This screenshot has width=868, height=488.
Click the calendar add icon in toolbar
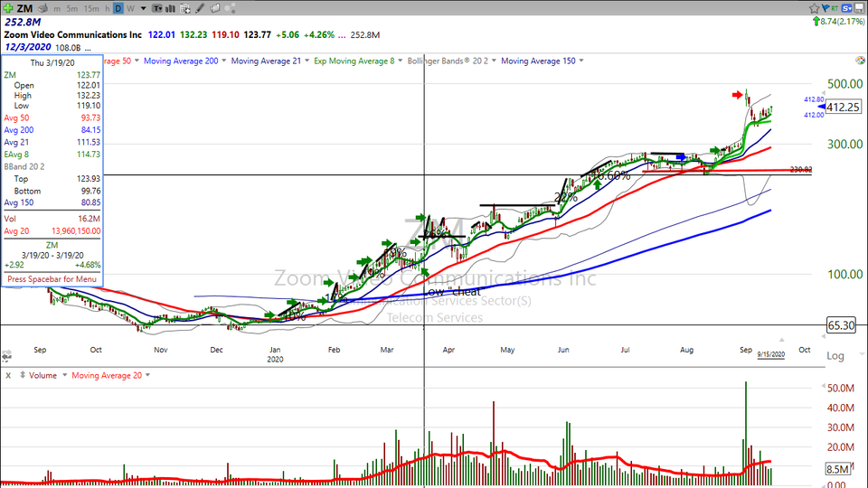click(185, 8)
